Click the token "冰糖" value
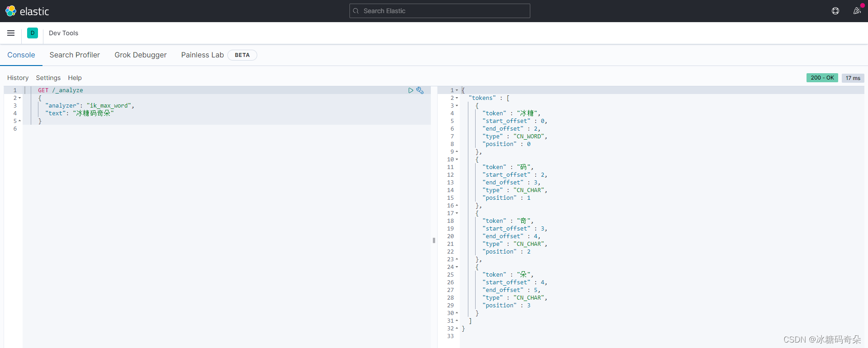Screen dimensions: 868x348 527,113
